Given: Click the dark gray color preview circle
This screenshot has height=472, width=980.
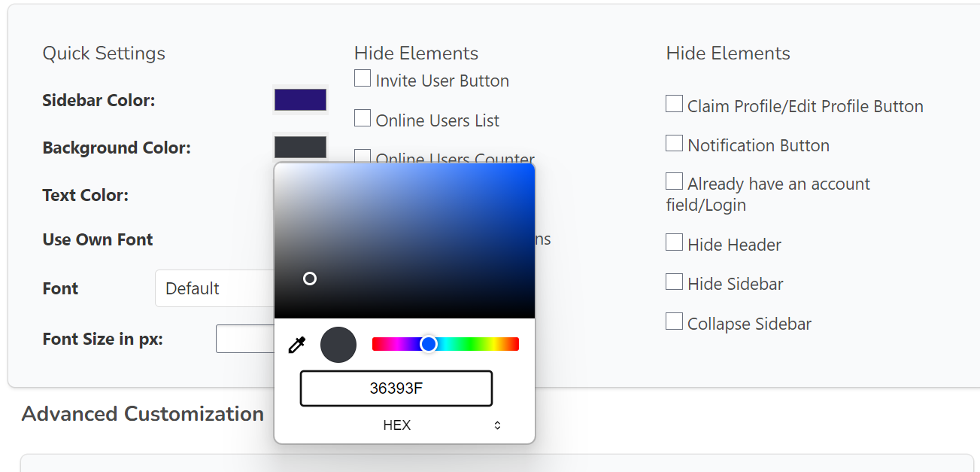Looking at the screenshot, I should (x=338, y=345).
